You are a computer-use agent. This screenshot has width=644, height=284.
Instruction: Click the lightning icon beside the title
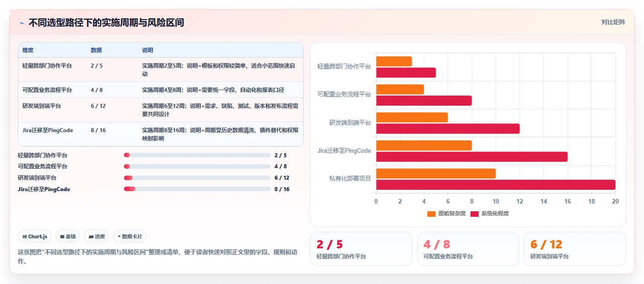(x=21, y=22)
